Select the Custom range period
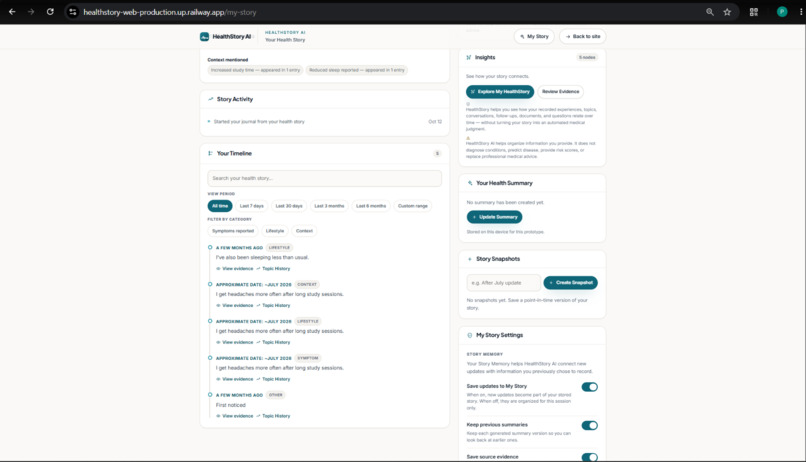This screenshot has width=806, height=462. tap(412, 206)
